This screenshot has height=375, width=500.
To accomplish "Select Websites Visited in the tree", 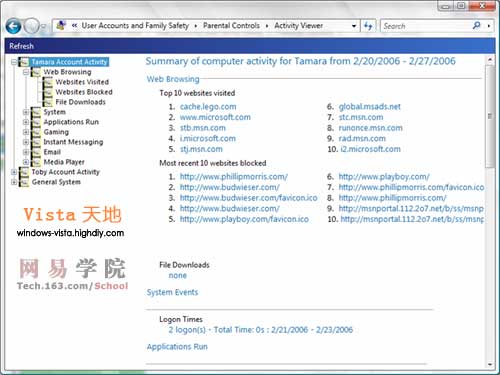I will pyautogui.click(x=82, y=82).
